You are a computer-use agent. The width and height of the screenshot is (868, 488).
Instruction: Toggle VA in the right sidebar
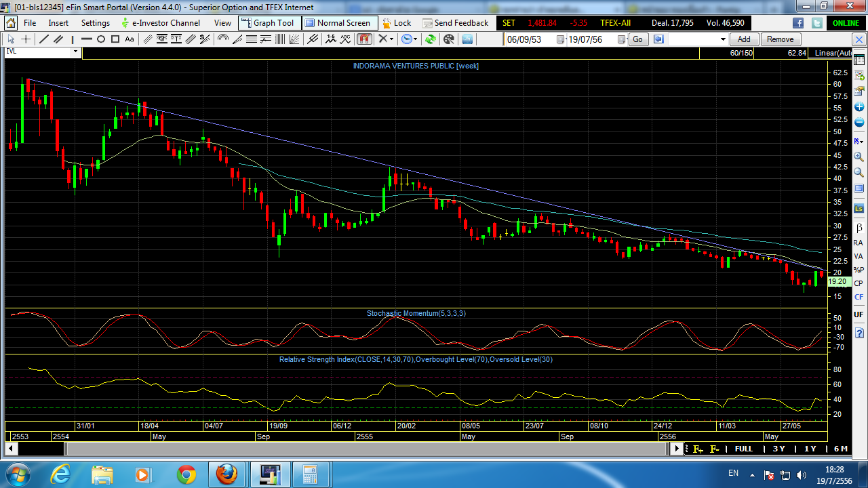tap(859, 256)
